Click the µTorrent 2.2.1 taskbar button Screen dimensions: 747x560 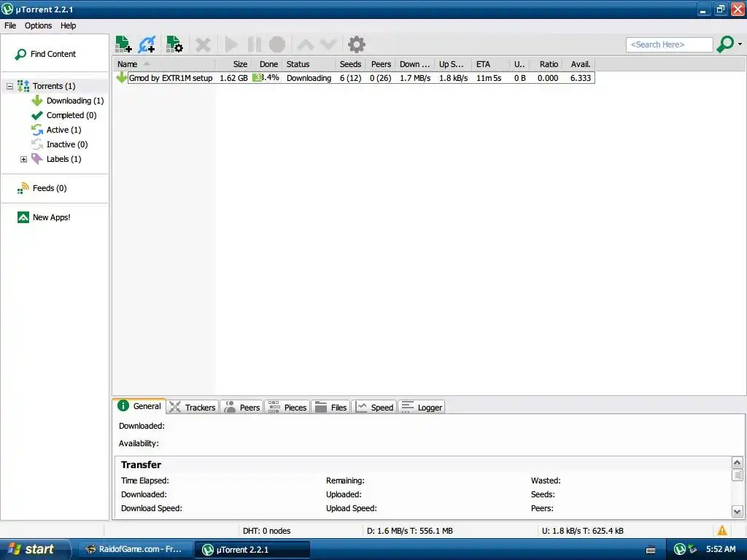252,550
